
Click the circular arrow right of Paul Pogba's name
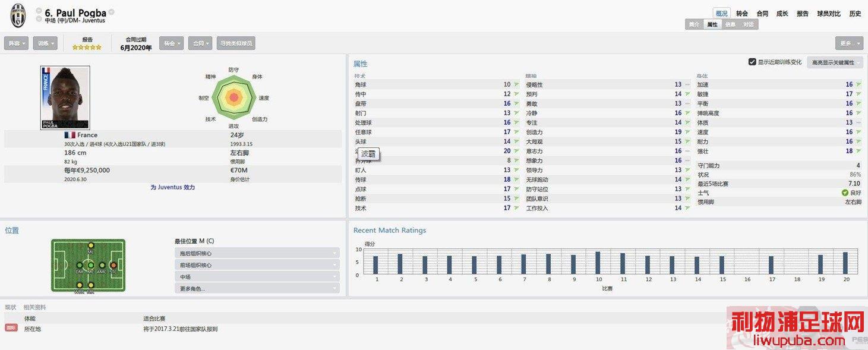coord(111,12)
